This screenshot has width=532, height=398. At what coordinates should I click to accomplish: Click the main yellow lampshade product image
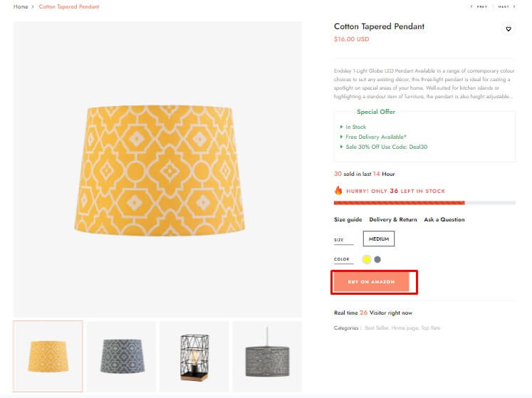[158, 169]
